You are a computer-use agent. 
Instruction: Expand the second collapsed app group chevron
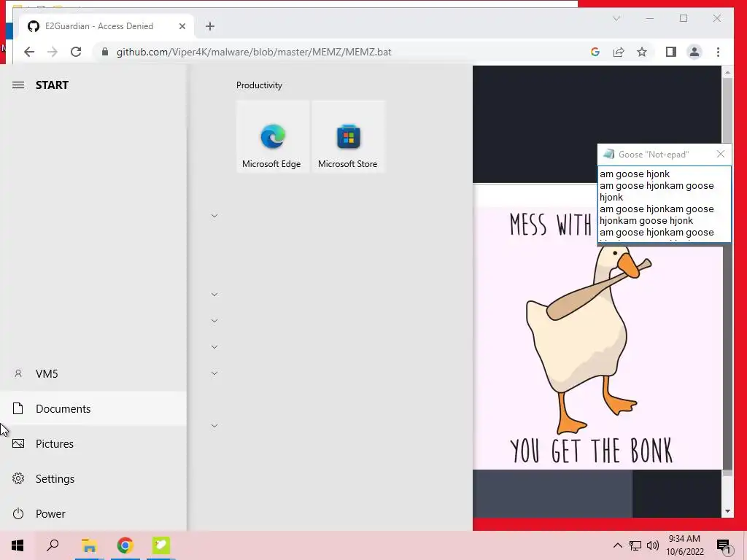point(214,295)
